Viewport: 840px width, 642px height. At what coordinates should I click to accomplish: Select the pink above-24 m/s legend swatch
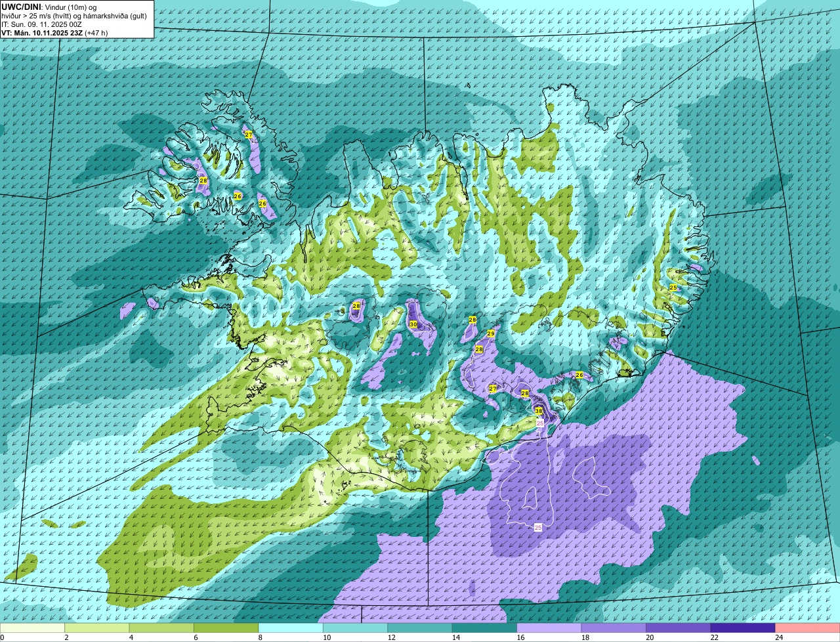[807, 628]
